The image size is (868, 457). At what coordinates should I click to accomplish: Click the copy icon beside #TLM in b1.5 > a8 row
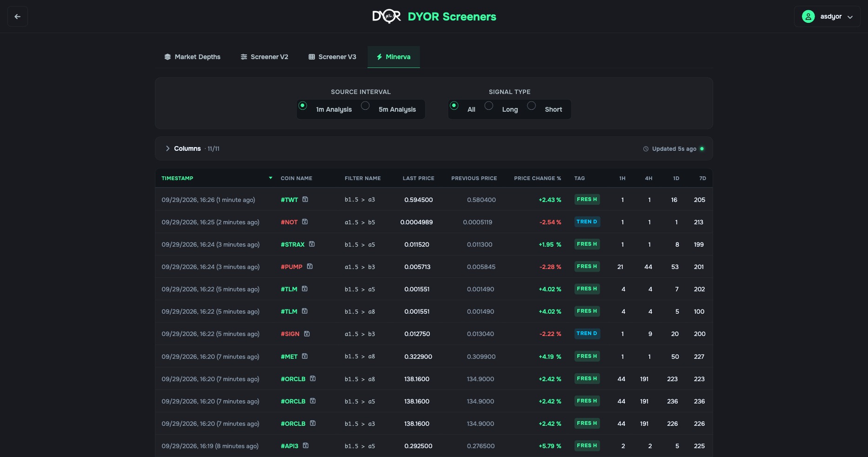[x=305, y=311]
